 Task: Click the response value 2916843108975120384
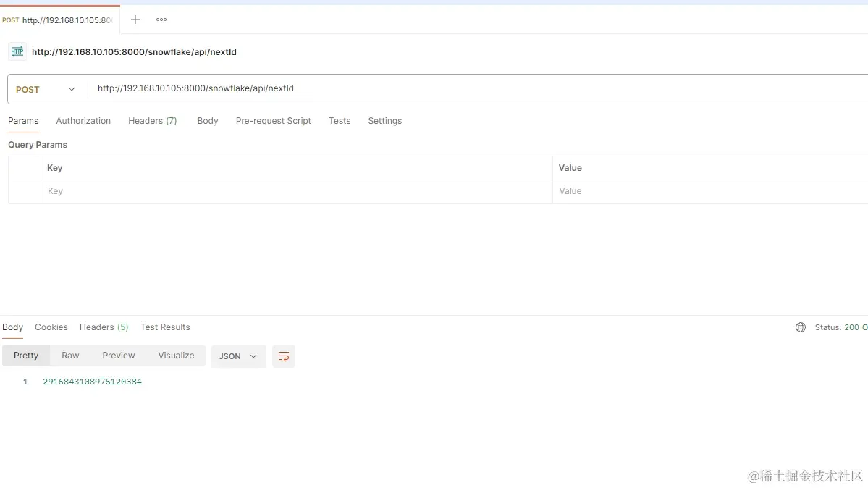93,382
